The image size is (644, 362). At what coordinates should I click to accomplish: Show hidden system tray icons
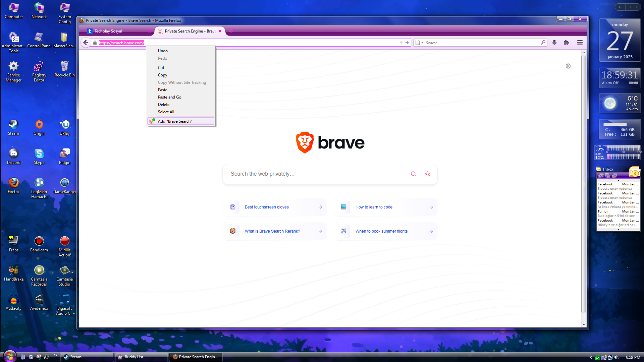pos(591,357)
